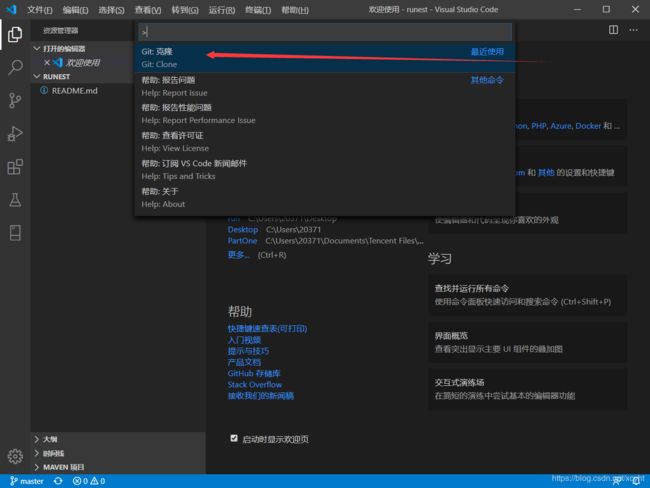Synchronize changes via status bar icon
The width and height of the screenshot is (650, 488).
click(58, 481)
